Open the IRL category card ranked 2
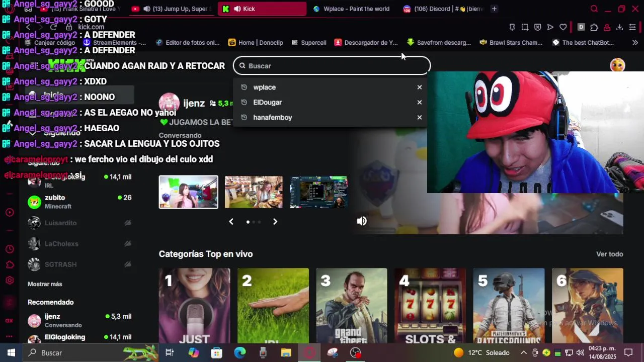The image size is (644, 362). tap(273, 306)
